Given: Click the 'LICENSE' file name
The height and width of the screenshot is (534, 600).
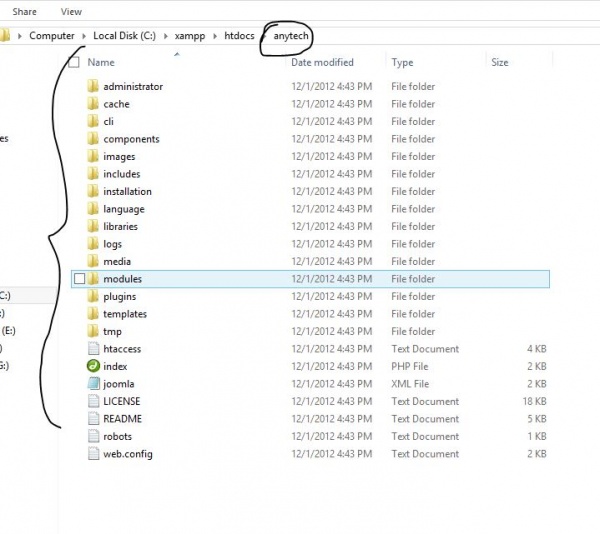Looking at the screenshot, I should [122, 401].
